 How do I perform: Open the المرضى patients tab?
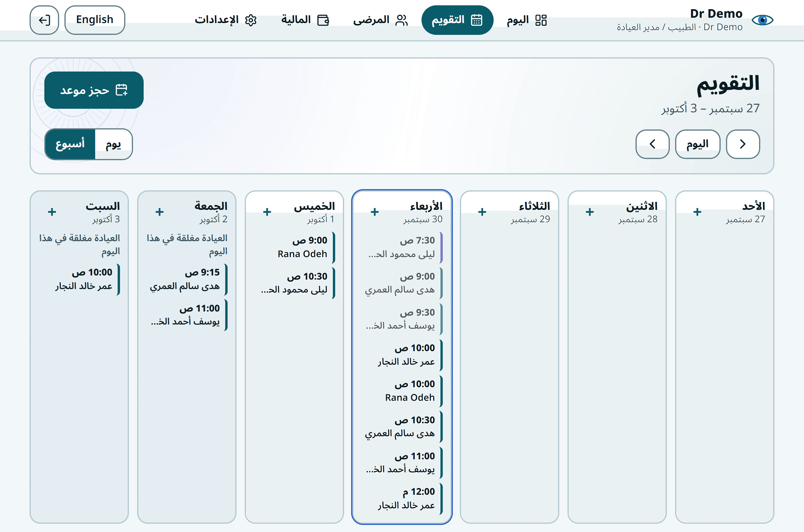click(380, 20)
